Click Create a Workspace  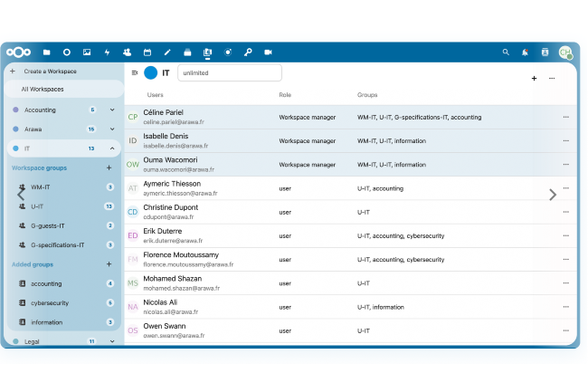coord(50,71)
